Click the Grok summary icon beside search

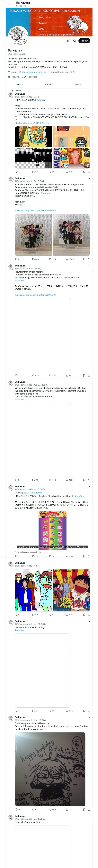pos(68,41)
